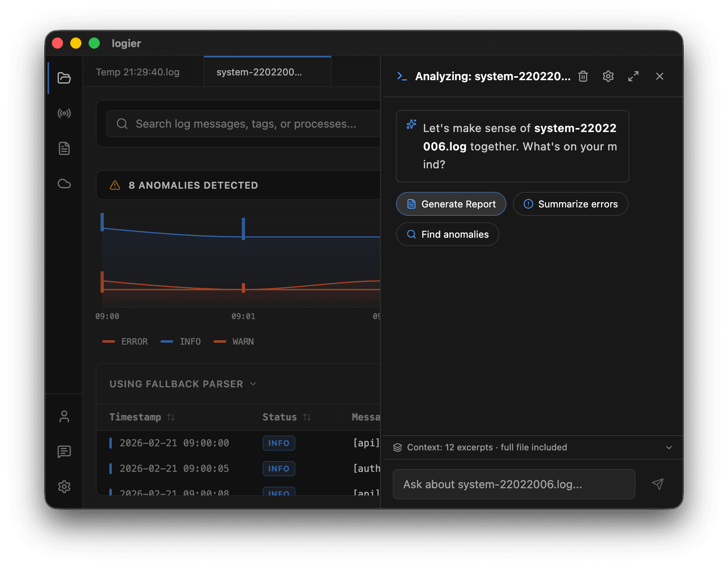Click the 09:01 axis label
This screenshot has height=568, width=728.
click(243, 316)
